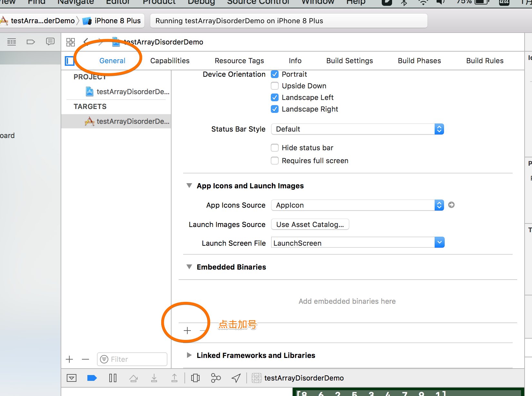
Task: Enable the Upside Down orientation checkbox
Action: click(275, 86)
